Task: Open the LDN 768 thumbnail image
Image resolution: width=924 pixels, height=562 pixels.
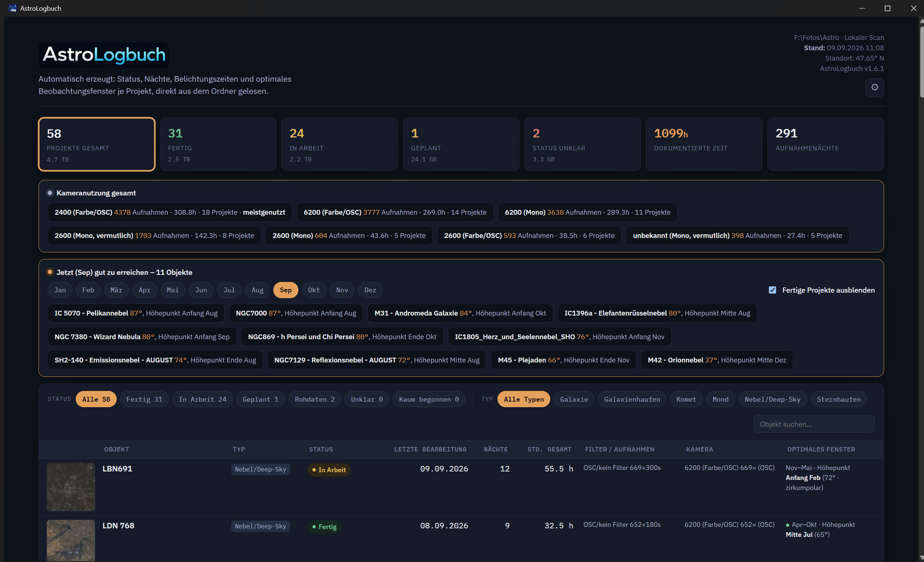Action: [x=71, y=540]
